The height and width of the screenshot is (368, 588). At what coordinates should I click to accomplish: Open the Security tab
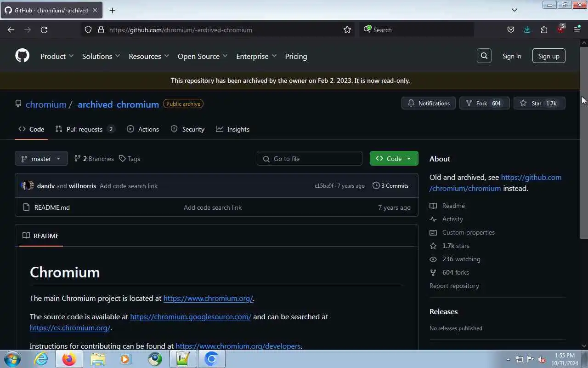pos(187,129)
